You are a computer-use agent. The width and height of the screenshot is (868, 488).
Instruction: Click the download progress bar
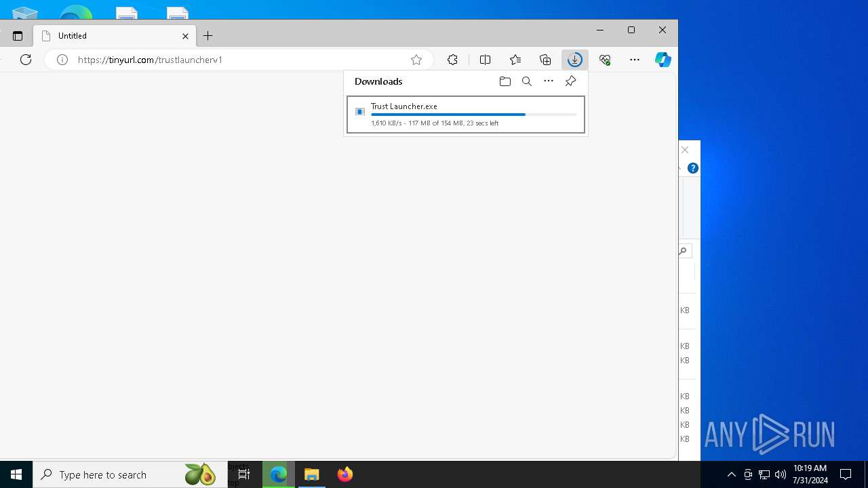point(474,115)
